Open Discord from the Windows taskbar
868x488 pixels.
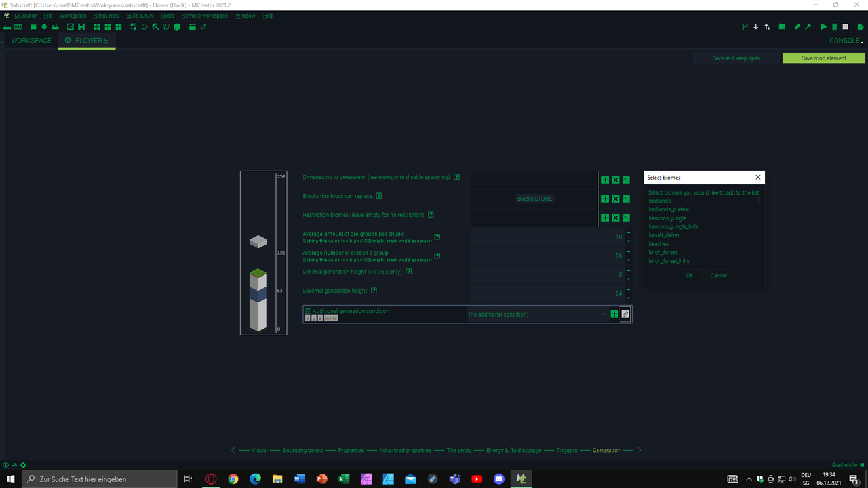(499, 479)
